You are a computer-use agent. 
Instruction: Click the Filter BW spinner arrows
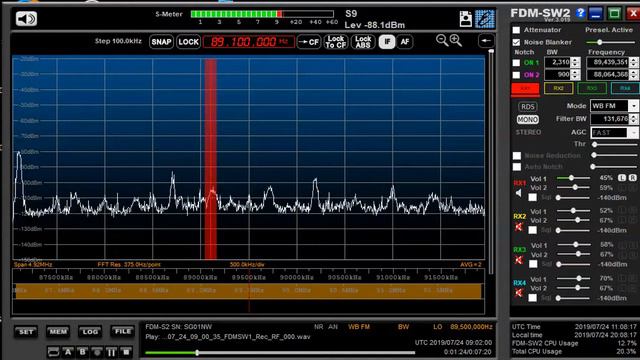pyautogui.click(x=633, y=119)
